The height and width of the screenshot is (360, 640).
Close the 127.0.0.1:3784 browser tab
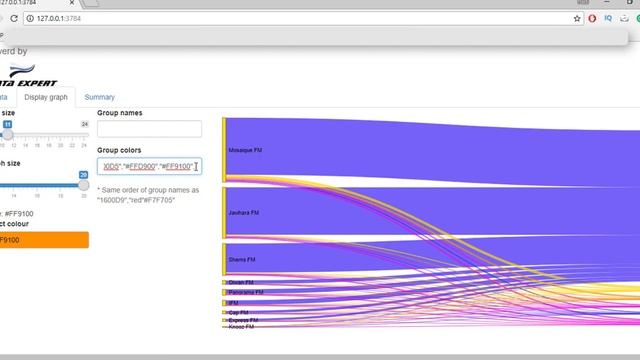(x=72, y=2)
